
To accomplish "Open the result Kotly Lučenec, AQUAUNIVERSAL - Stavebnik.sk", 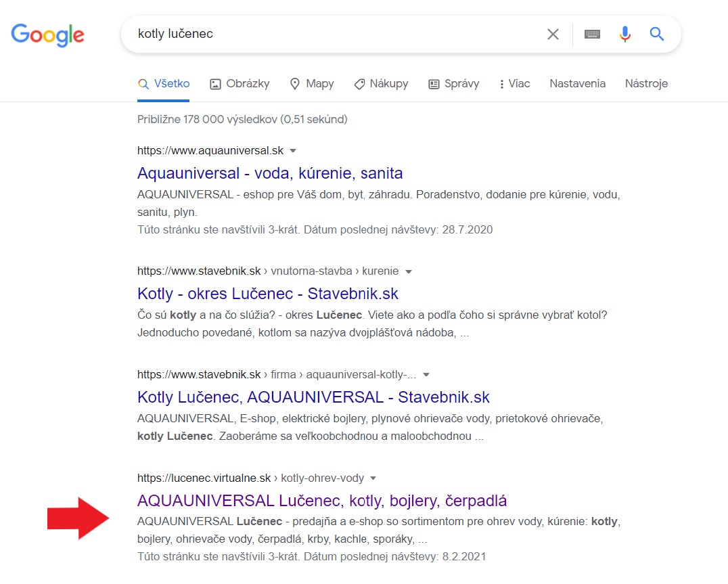I will point(313,397).
